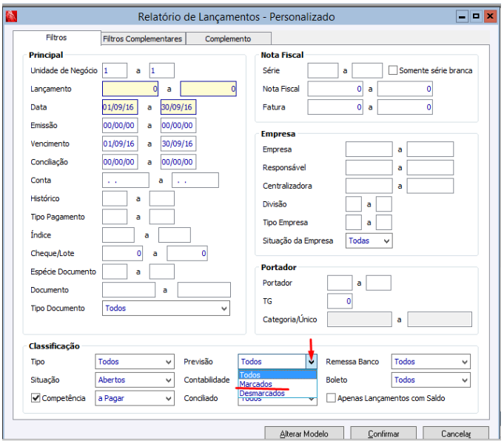Click the Data start field 01/09/16
The height and width of the screenshot is (441, 504).
tap(120, 107)
